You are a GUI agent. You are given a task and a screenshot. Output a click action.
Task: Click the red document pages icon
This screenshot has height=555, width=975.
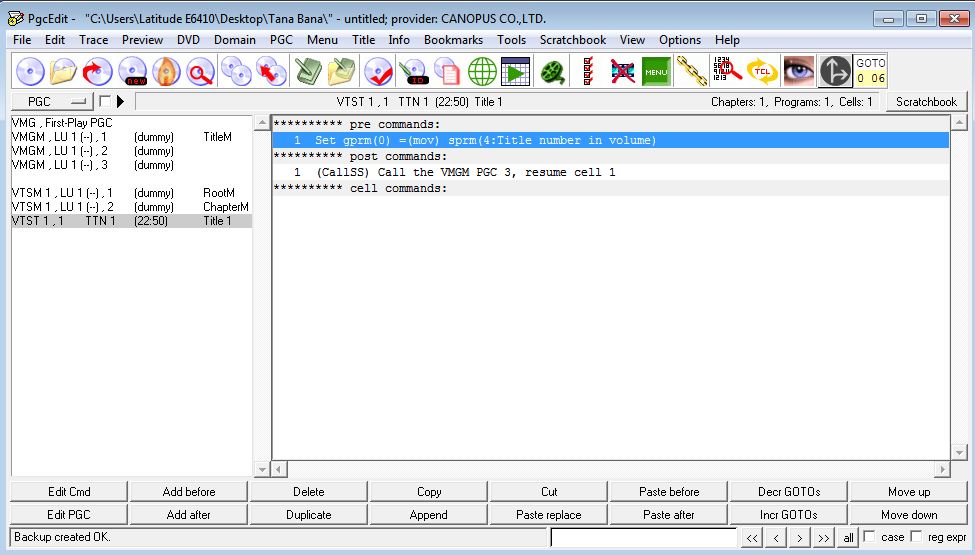coord(447,71)
